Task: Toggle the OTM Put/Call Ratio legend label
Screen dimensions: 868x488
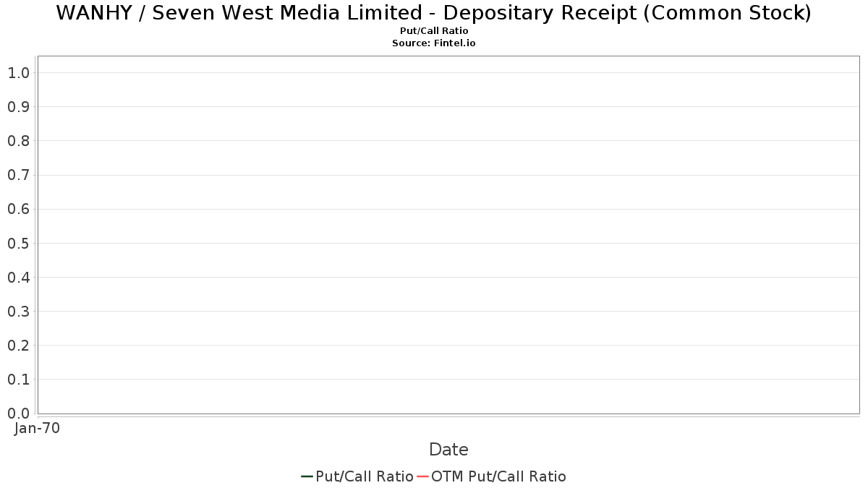Action: coord(498,476)
